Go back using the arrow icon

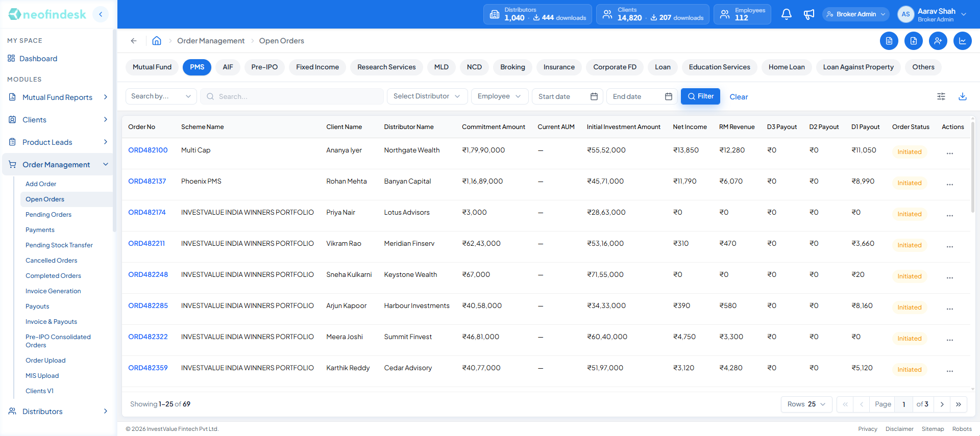pyautogui.click(x=134, y=41)
